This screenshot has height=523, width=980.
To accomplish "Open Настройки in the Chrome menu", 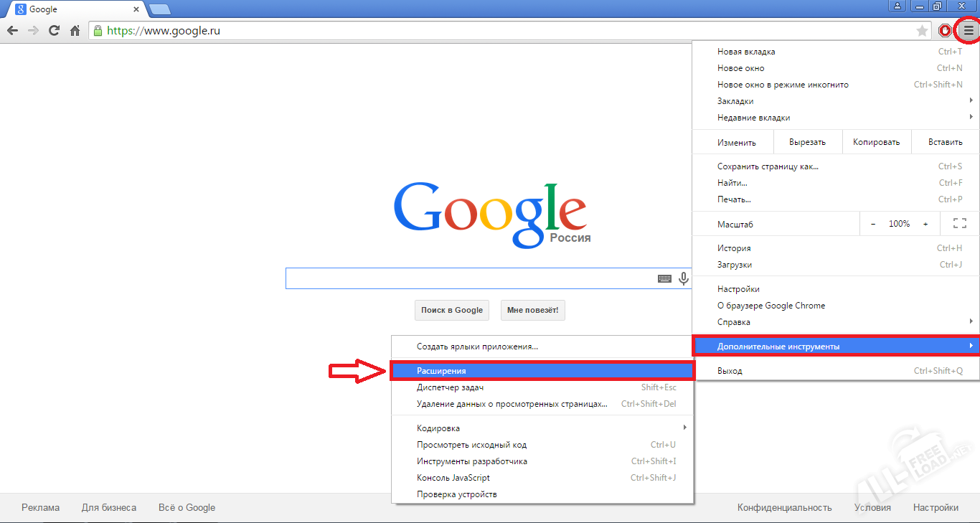I will [738, 289].
